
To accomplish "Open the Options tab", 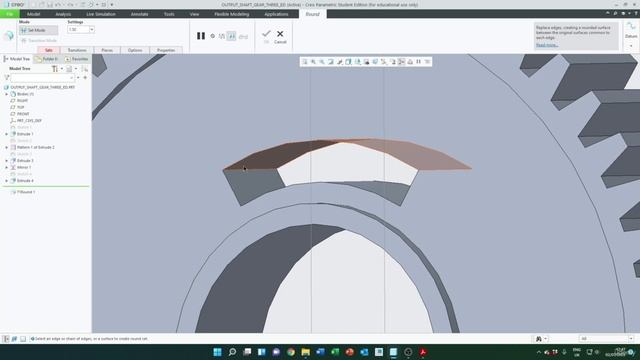I will tap(135, 50).
